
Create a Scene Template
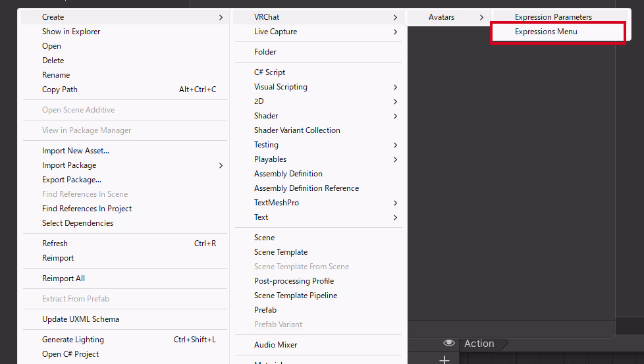tap(318, 252)
